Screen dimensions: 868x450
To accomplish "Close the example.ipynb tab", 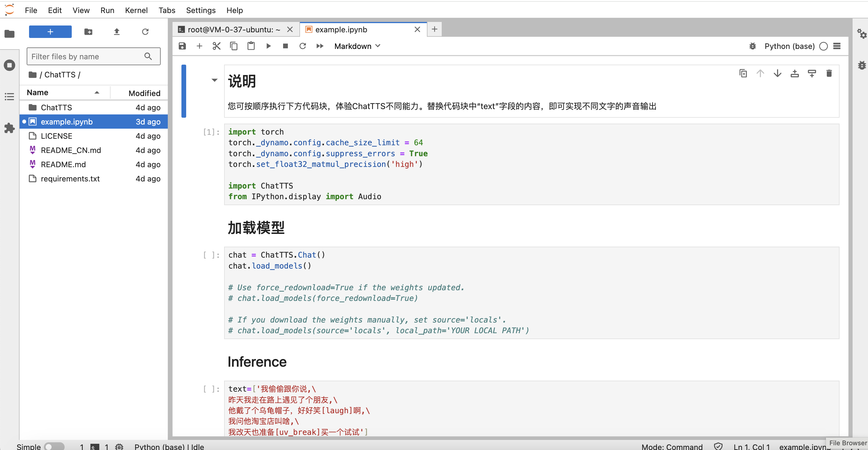I will coord(417,30).
